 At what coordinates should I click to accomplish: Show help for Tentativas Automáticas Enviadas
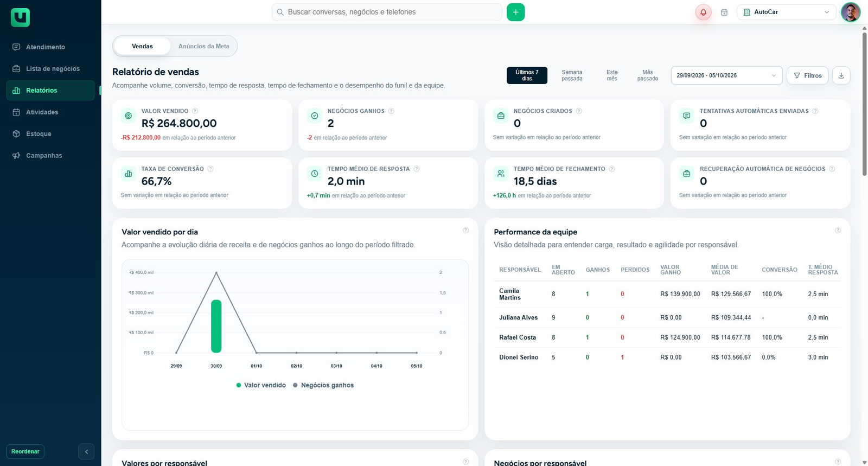coord(815,111)
